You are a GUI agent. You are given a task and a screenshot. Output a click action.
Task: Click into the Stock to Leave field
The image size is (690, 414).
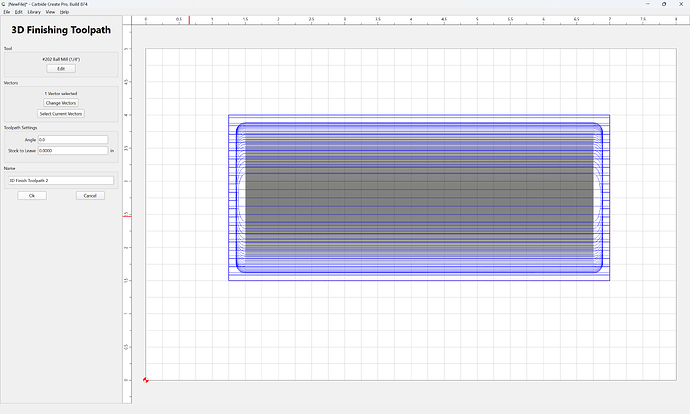[73, 150]
